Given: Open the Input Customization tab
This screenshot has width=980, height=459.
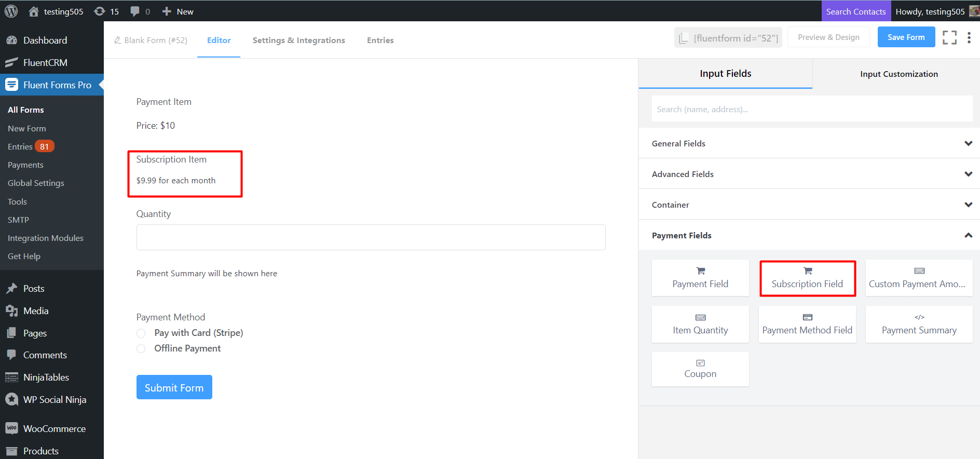Looking at the screenshot, I should (x=899, y=74).
